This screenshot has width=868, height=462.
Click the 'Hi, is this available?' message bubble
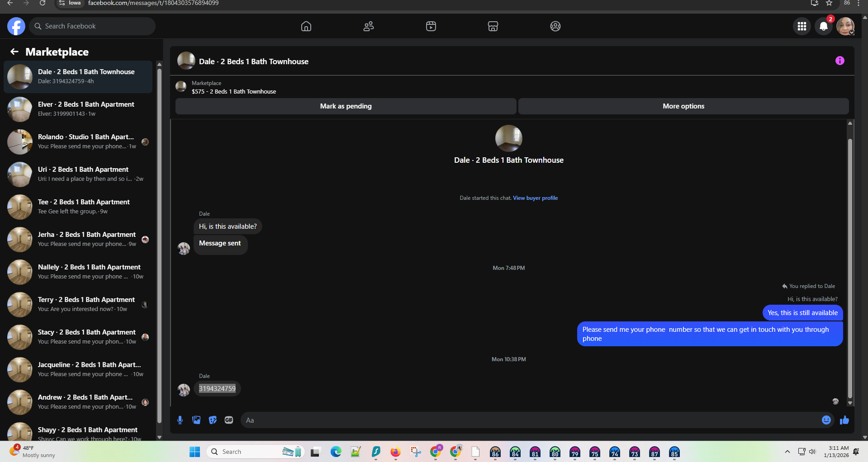[228, 226]
